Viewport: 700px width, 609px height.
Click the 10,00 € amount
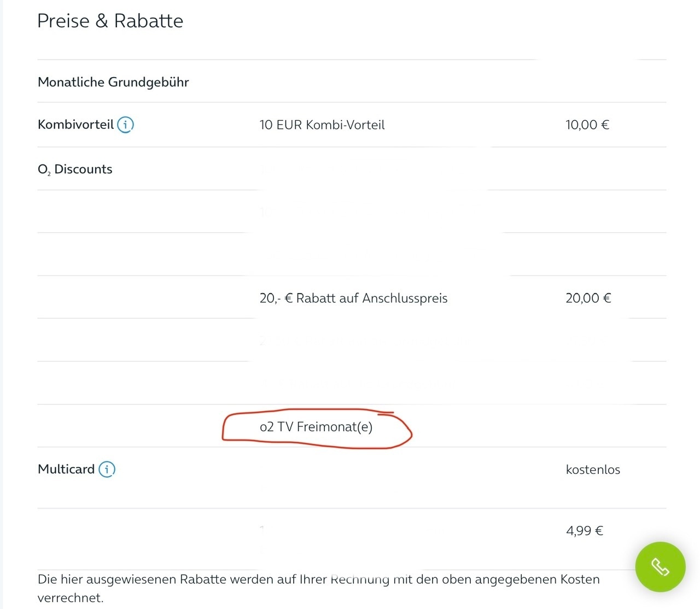[587, 125]
